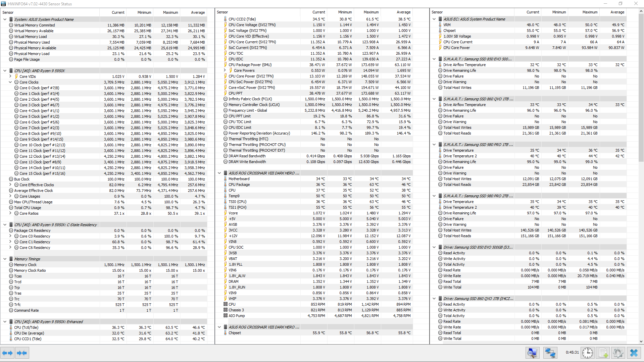
Task: Collapse Drive: Samsung SSD 860 QVO 1TB group
Action: (434, 299)
